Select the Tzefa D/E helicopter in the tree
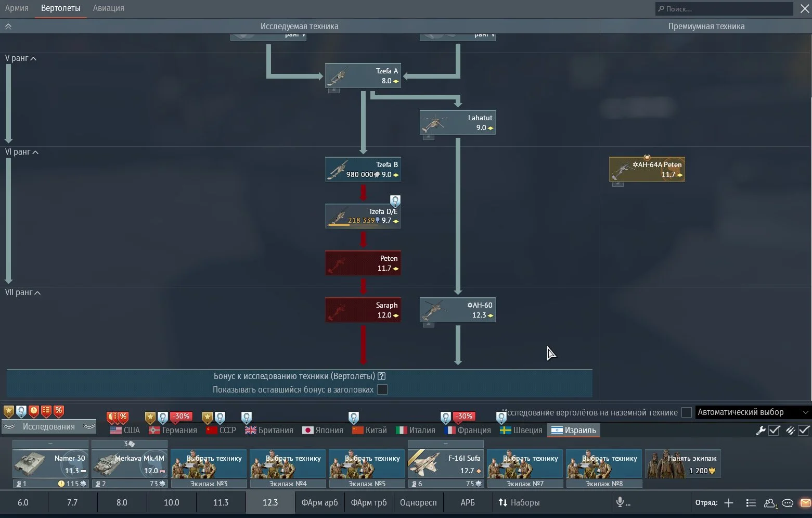This screenshot has height=518, width=812. pyautogui.click(x=363, y=216)
